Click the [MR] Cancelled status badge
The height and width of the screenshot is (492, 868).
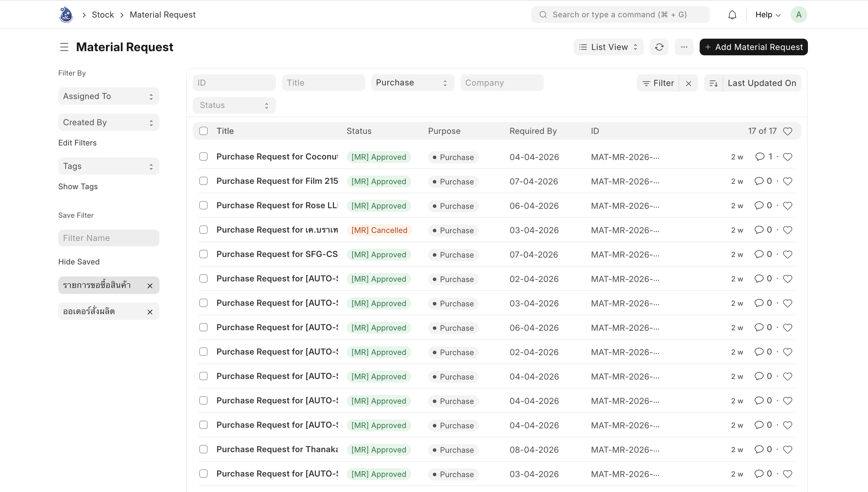pos(379,230)
